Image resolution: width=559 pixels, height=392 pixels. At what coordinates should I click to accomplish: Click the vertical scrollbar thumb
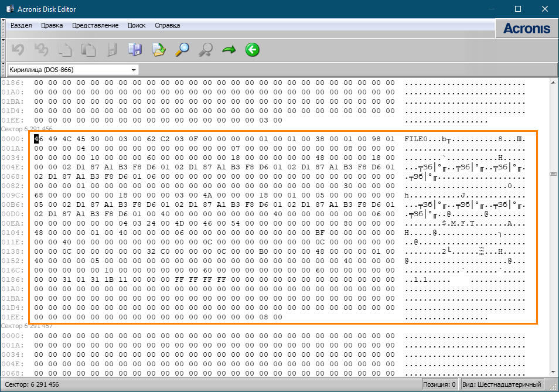click(554, 174)
